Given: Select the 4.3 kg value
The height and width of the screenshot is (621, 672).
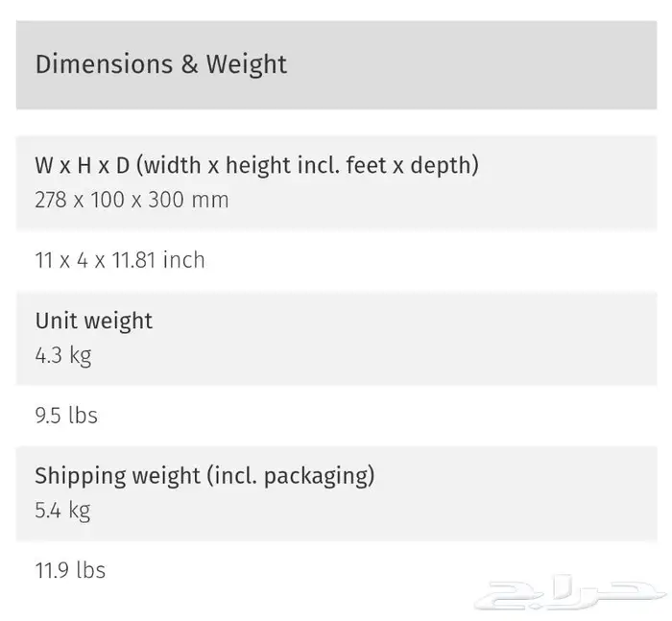Looking at the screenshot, I should tap(63, 356).
